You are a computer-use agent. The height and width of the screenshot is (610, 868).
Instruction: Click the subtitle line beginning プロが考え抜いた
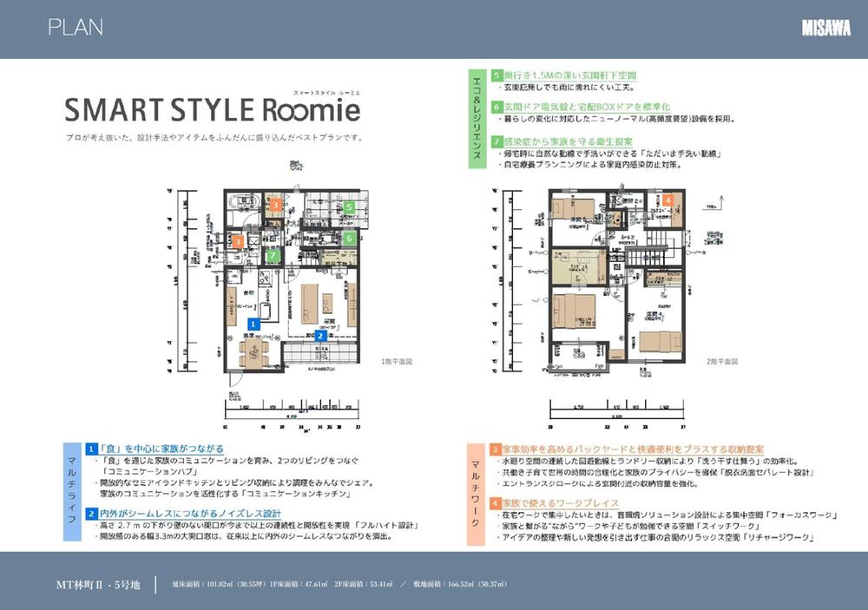click(214, 138)
